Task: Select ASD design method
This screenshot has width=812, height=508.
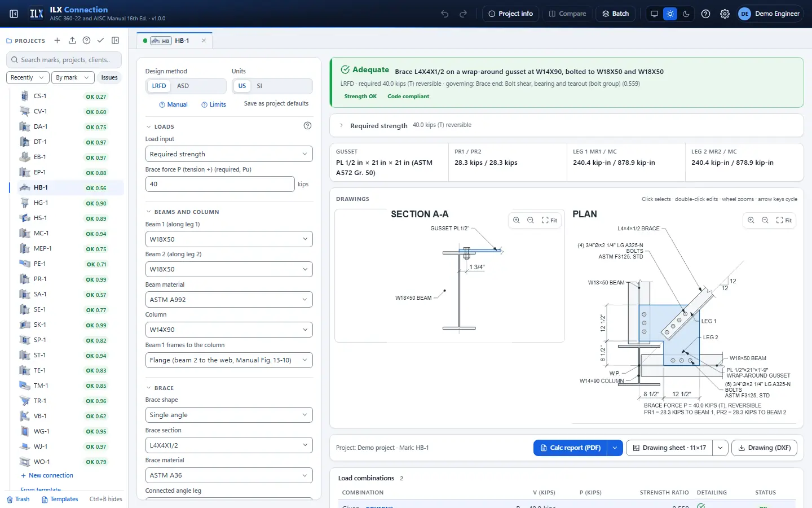Action: (x=183, y=86)
